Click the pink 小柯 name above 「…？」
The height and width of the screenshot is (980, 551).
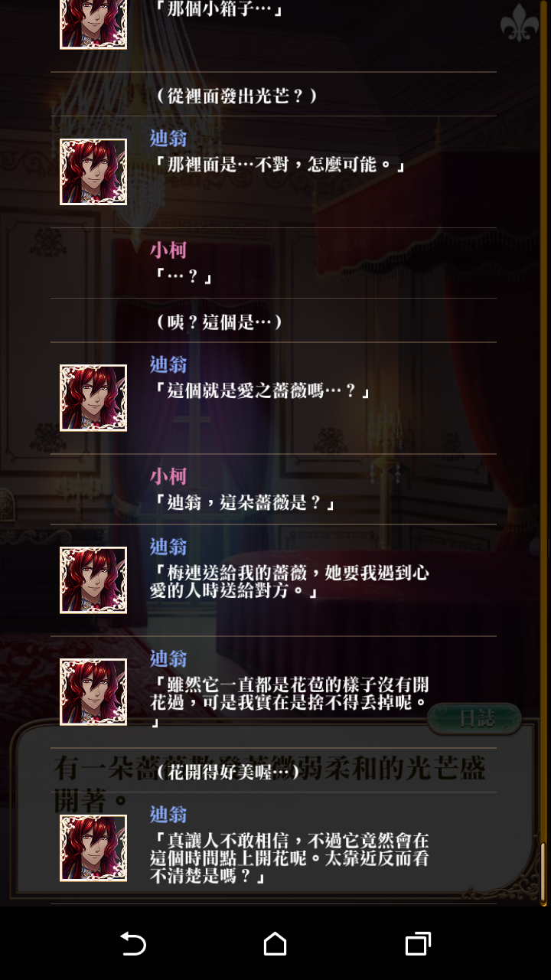click(x=168, y=250)
